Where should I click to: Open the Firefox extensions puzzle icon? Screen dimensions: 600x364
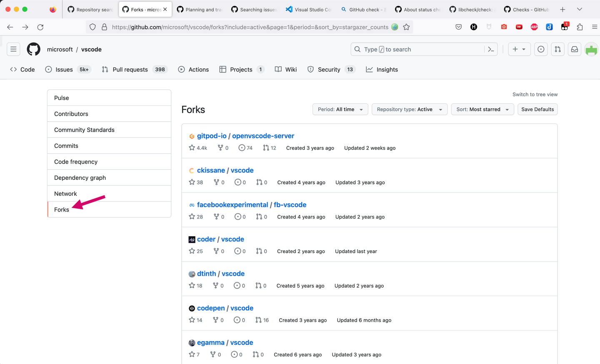pos(580,27)
